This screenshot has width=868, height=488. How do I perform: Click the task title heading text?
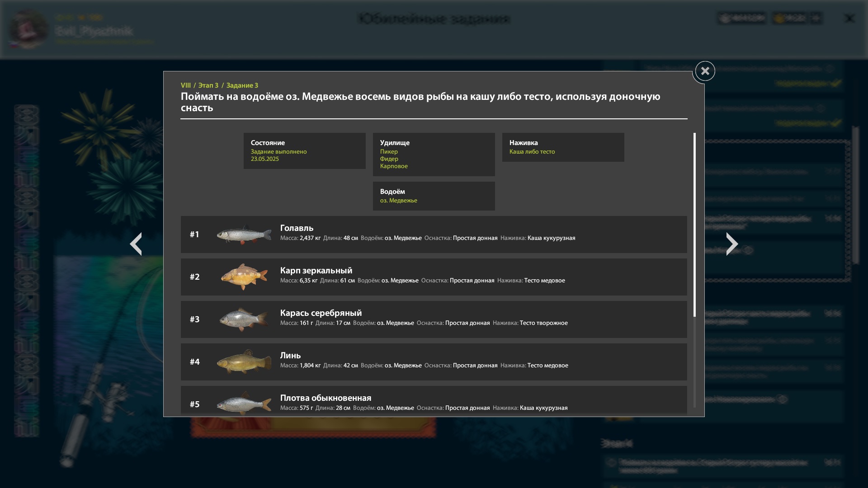420,102
